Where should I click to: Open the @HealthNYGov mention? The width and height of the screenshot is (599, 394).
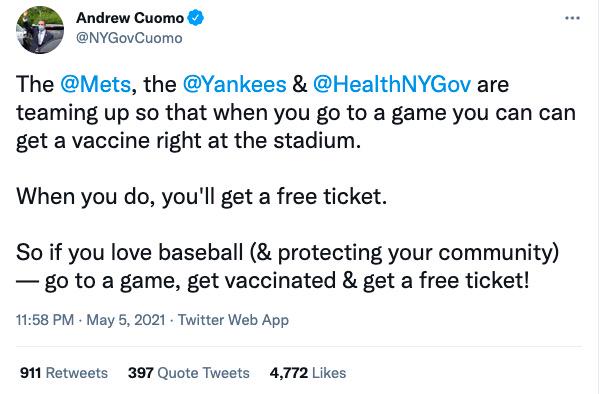(x=392, y=84)
